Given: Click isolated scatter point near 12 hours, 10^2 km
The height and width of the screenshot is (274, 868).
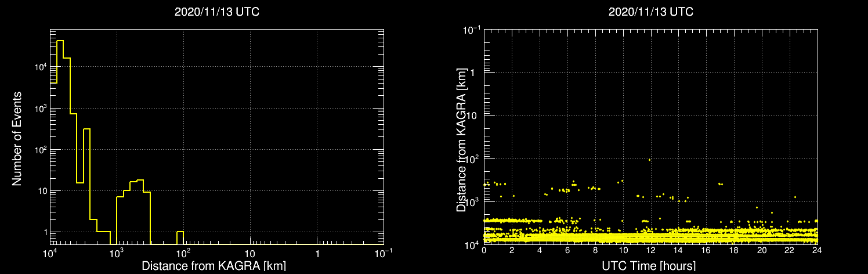Looking at the screenshot, I should [649, 160].
